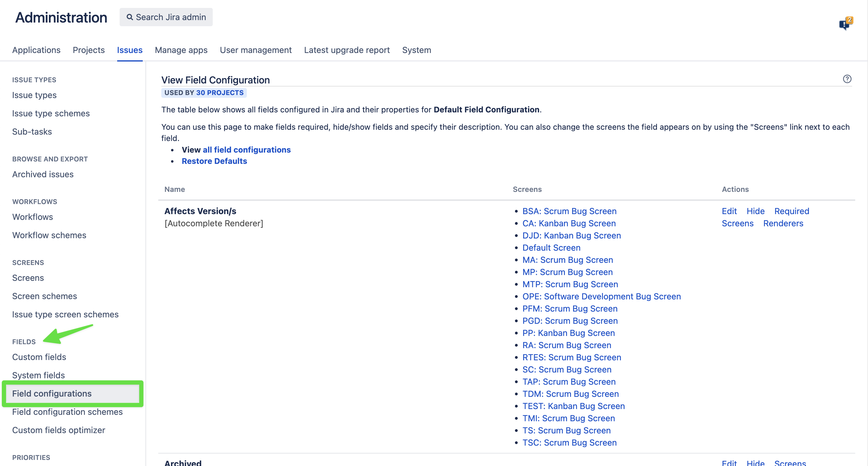Click the Restore Defaults link
868x466 pixels.
pos(214,161)
